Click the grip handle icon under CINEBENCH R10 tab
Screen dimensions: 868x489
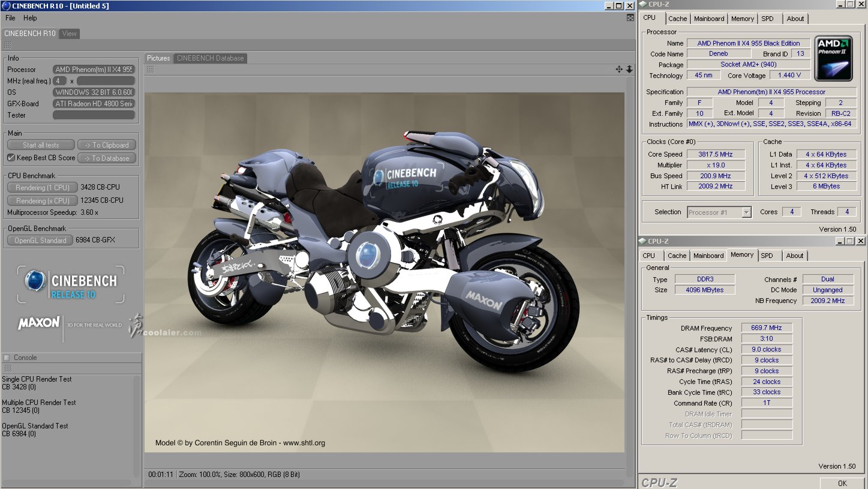point(8,45)
